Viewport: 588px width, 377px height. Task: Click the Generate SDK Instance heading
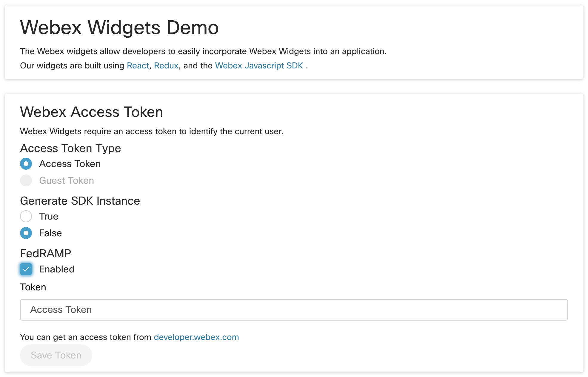point(80,201)
